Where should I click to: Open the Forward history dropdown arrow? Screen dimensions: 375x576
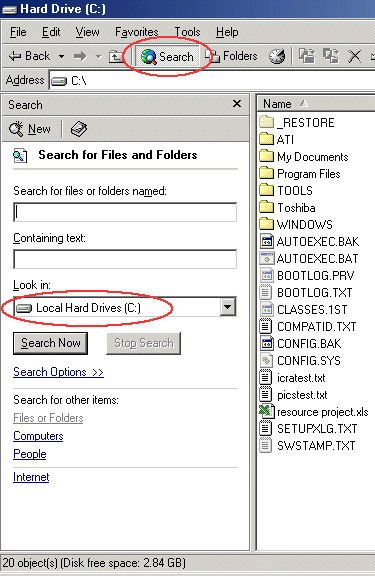coord(98,56)
